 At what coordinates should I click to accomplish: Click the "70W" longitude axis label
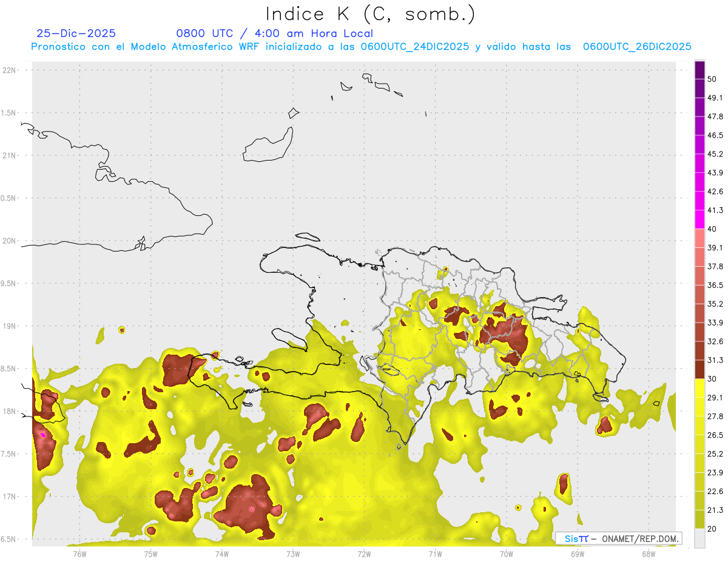pyautogui.click(x=507, y=554)
